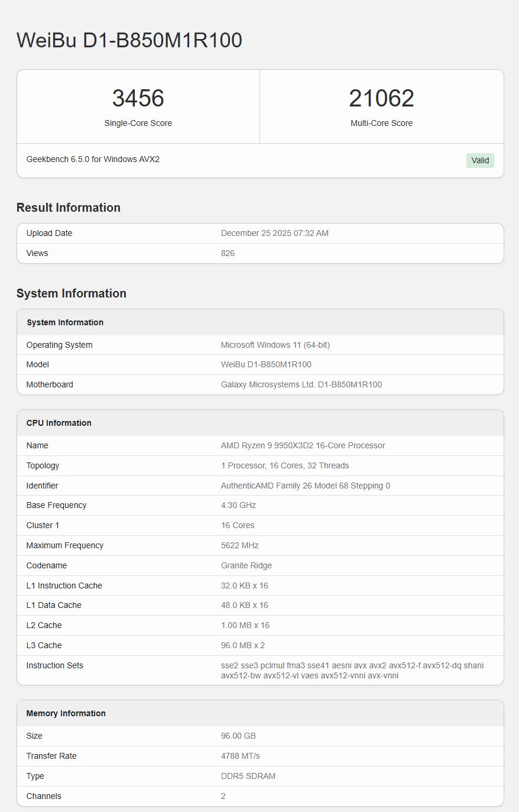This screenshot has width=519, height=812.
Task: Click the green Valid badge
Action: coord(479,160)
